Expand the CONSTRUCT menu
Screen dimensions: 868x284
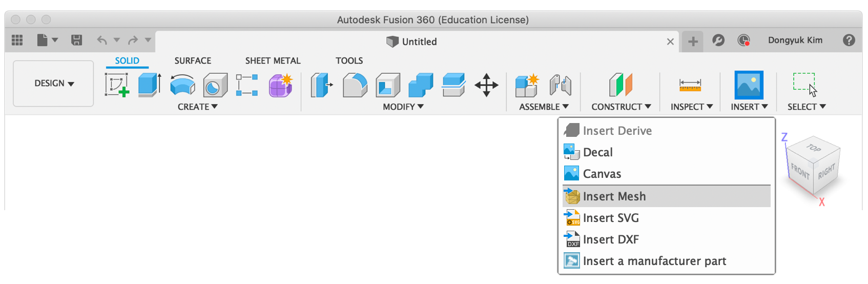point(622,107)
